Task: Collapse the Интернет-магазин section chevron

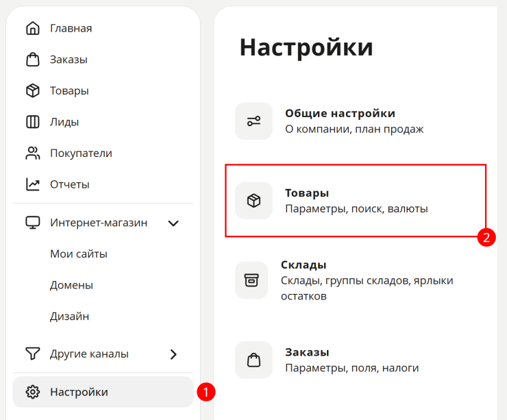Action: click(173, 223)
